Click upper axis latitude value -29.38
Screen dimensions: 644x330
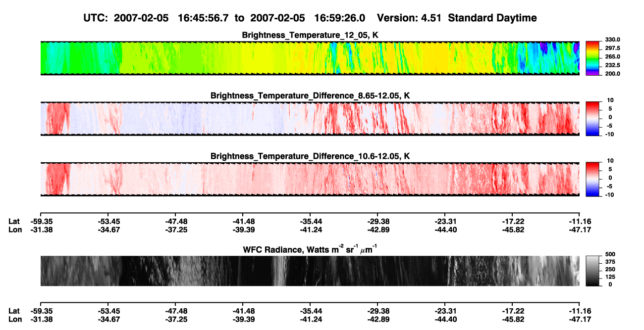point(377,221)
